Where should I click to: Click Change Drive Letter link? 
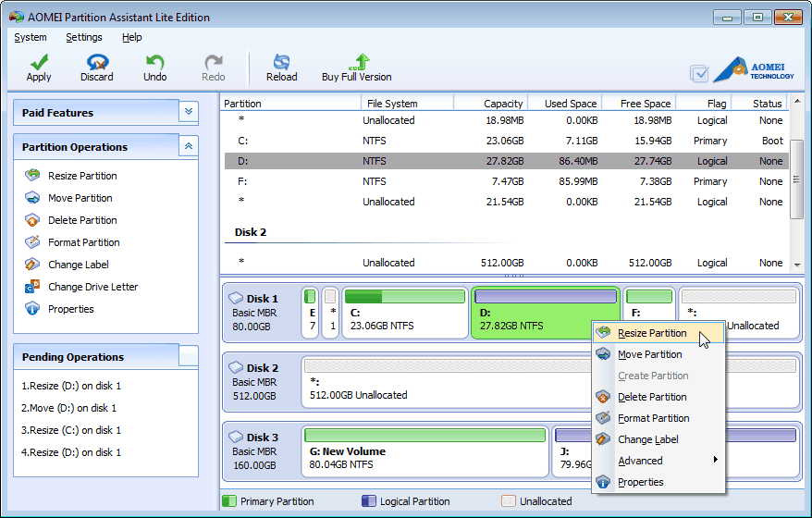(92, 287)
